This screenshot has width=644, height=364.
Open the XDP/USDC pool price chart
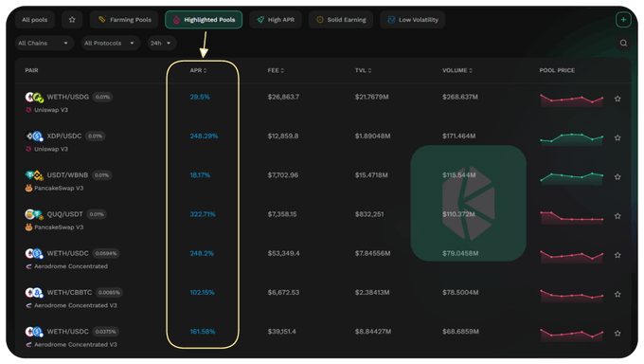(x=571, y=139)
